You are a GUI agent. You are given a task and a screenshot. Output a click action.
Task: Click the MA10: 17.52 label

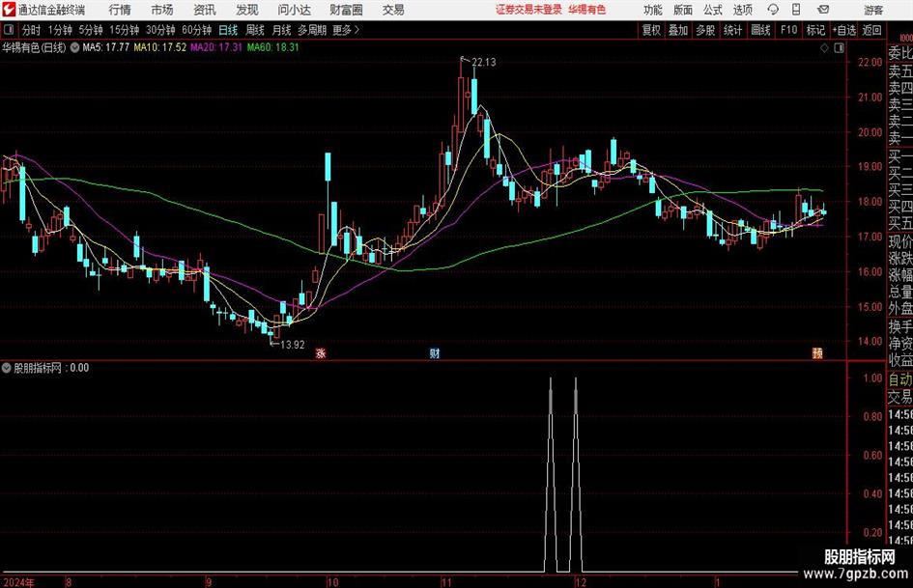[160, 47]
